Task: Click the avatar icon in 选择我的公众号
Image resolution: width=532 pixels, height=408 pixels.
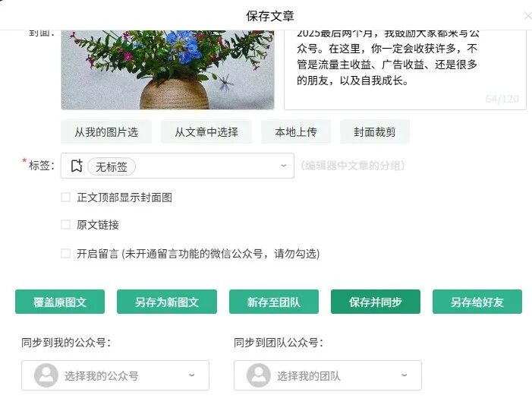Action: pos(46,375)
